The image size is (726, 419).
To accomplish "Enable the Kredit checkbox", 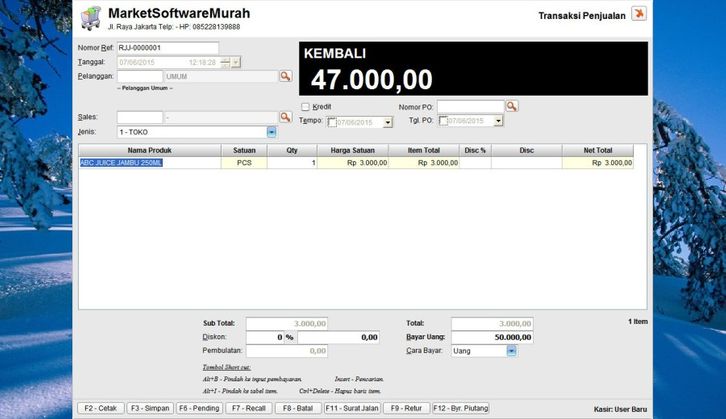I will pyautogui.click(x=306, y=106).
